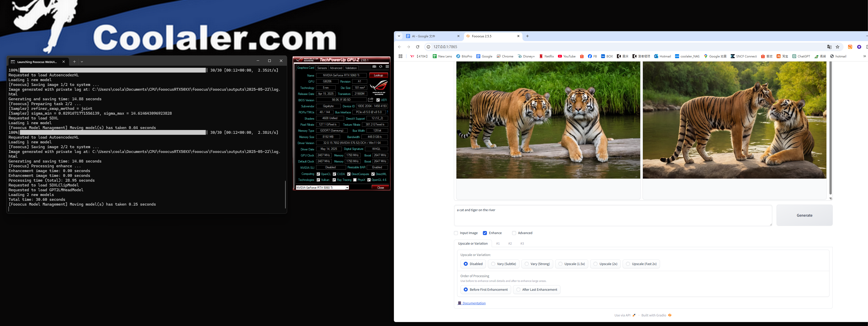Open the BOX bookmark
This screenshot has height=326, width=868.
pyautogui.click(x=607, y=56)
